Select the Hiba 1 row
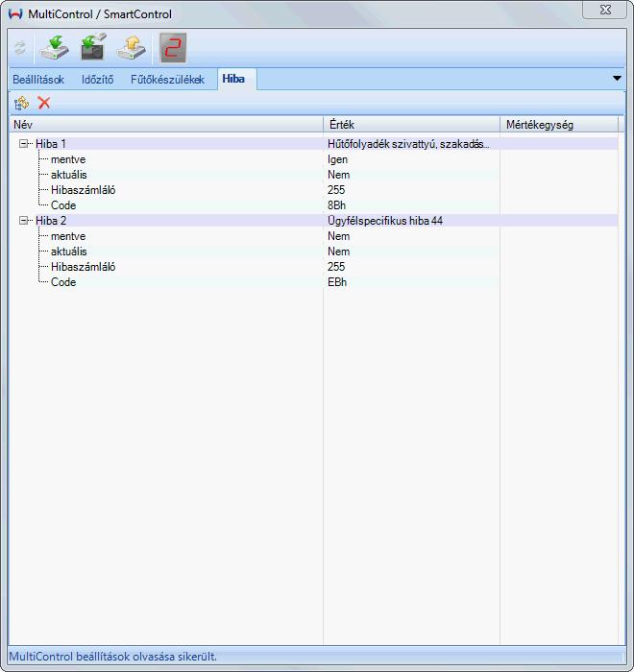This screenshot has height=672, width=634. click(313, 144)
